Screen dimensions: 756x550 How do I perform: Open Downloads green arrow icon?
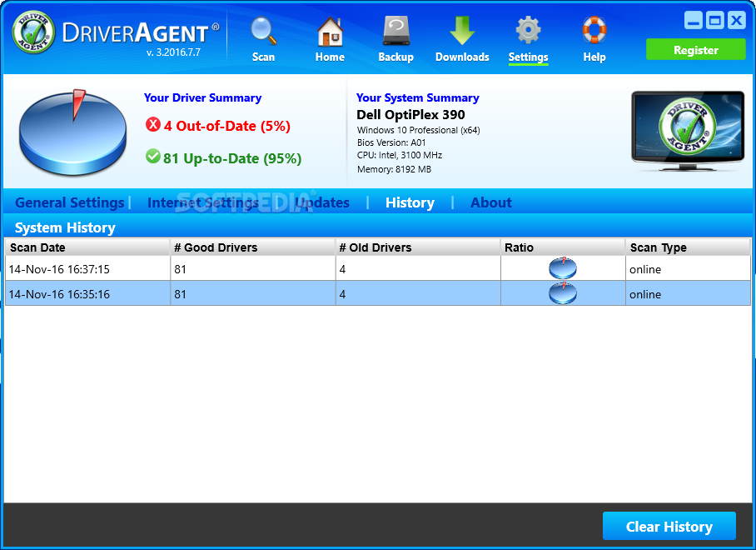462,32
